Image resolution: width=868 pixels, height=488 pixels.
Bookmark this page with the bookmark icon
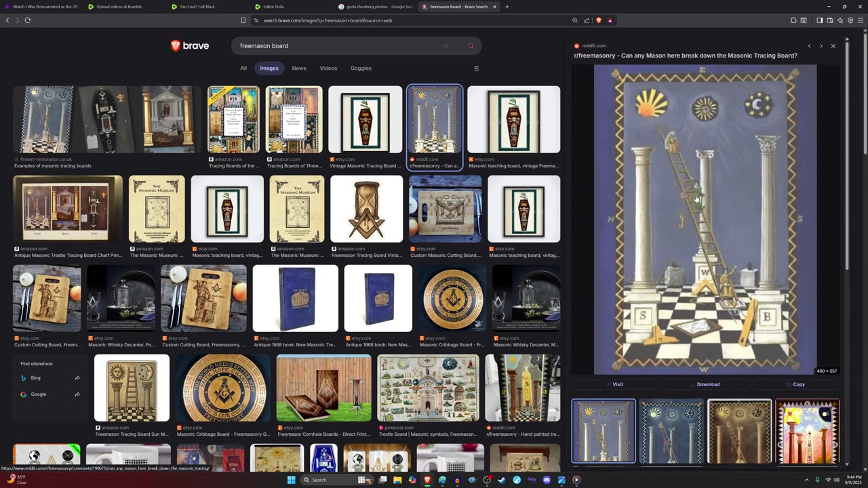click(x=243, y=20)
